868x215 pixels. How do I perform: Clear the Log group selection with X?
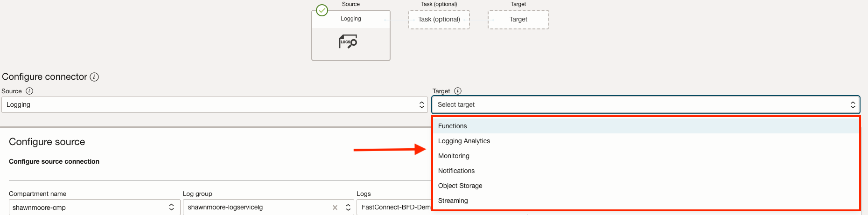coord(335,208)
